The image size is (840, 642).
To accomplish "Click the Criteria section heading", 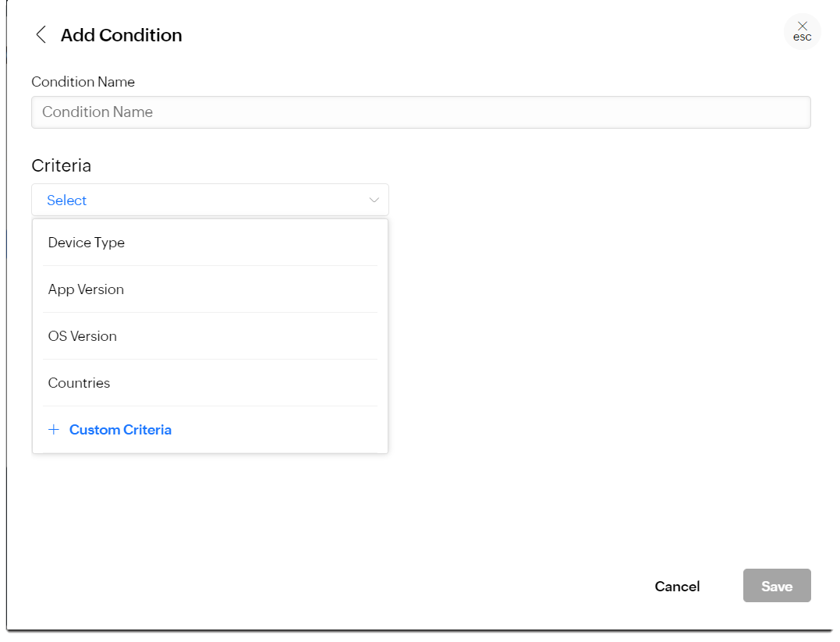I will 62,165.
